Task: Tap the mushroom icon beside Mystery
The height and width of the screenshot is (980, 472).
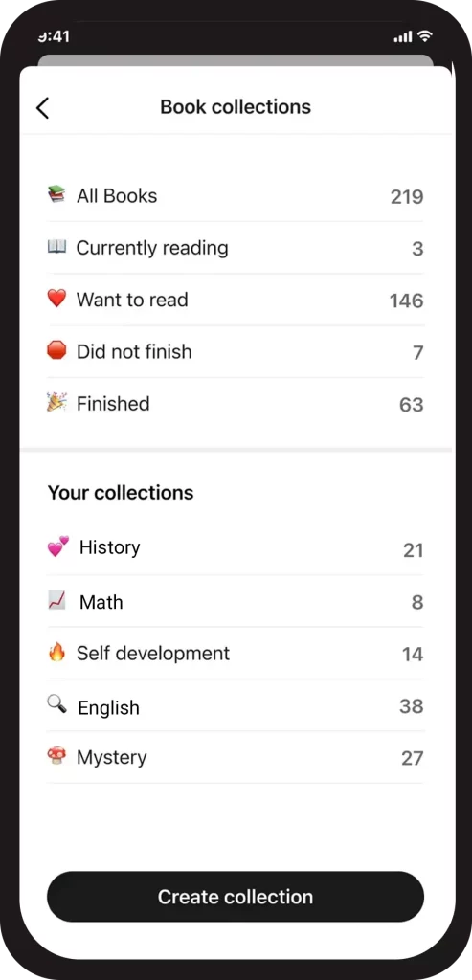Action: pyautogui.click(x=56, y=757)
